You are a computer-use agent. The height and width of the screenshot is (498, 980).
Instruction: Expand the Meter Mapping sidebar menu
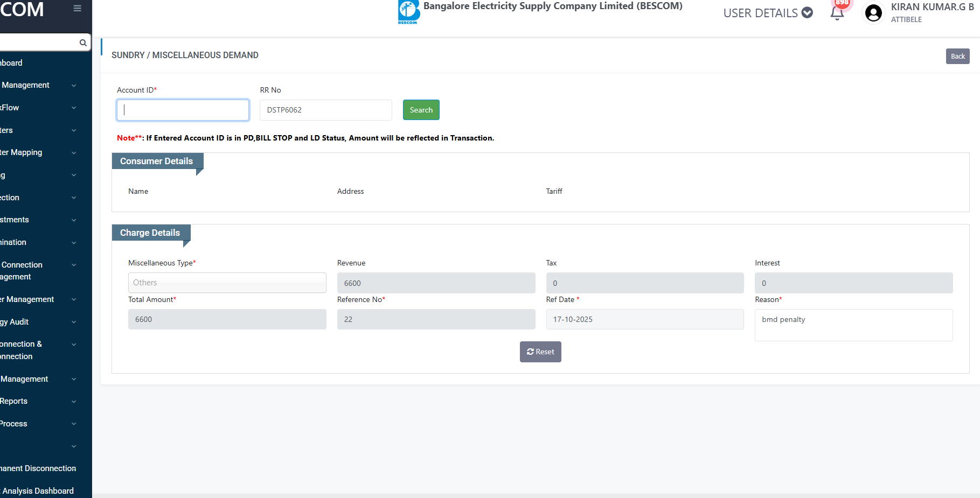pos(38,152)
